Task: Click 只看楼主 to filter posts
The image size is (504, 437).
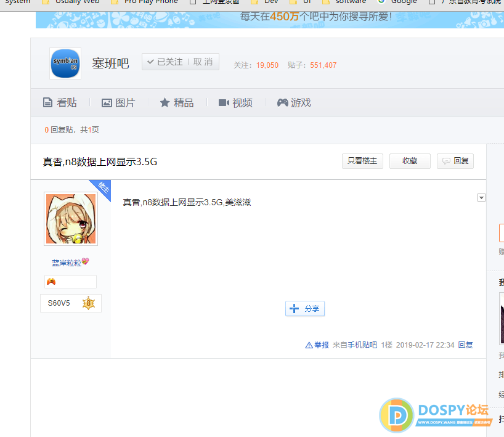Action: pyautogui.click(x=362, y=161)
